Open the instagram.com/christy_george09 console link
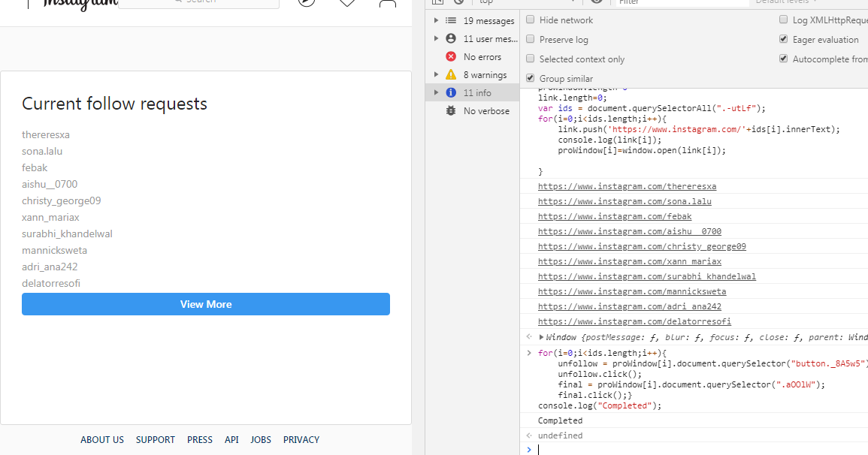 pyautogui.click(x=642, y=246)
